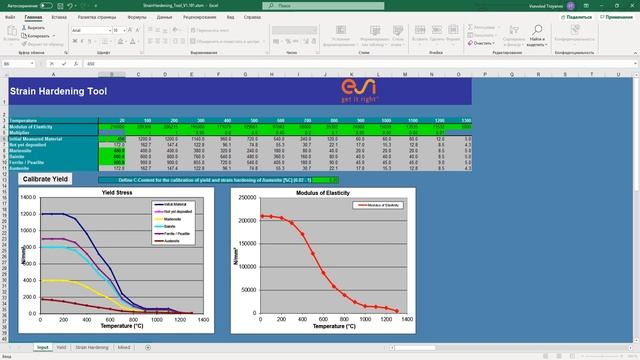This screenshot has width=640, height=360.
Task: Open Копировать dropdown arrow
Action: click(x=54, y=36)
